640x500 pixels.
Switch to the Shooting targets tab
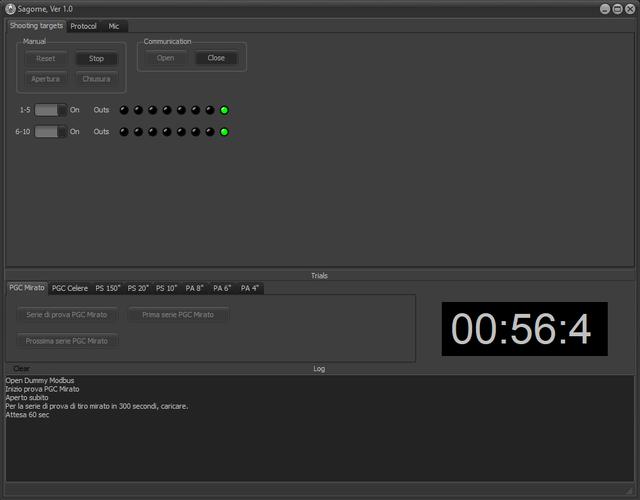point(36,26)
